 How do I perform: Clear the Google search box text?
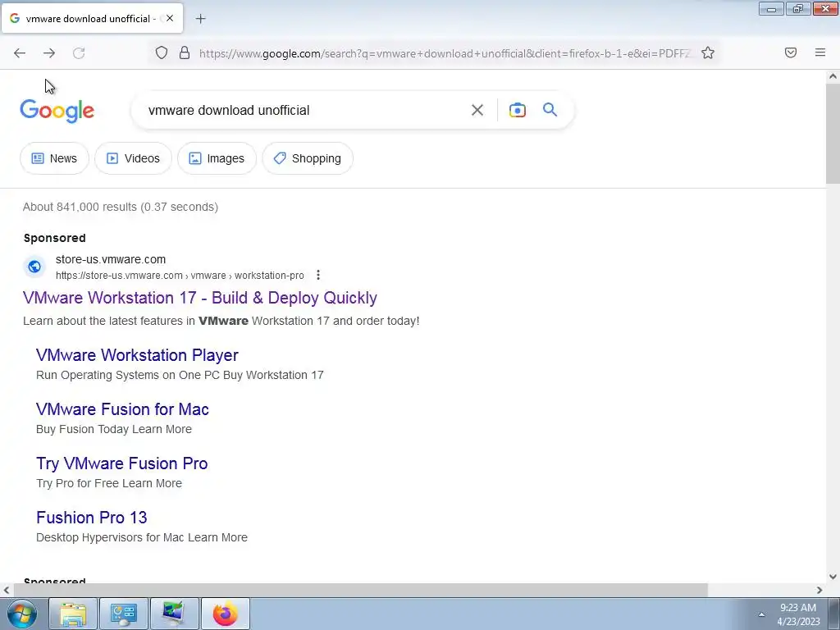[x=477, y=111]
